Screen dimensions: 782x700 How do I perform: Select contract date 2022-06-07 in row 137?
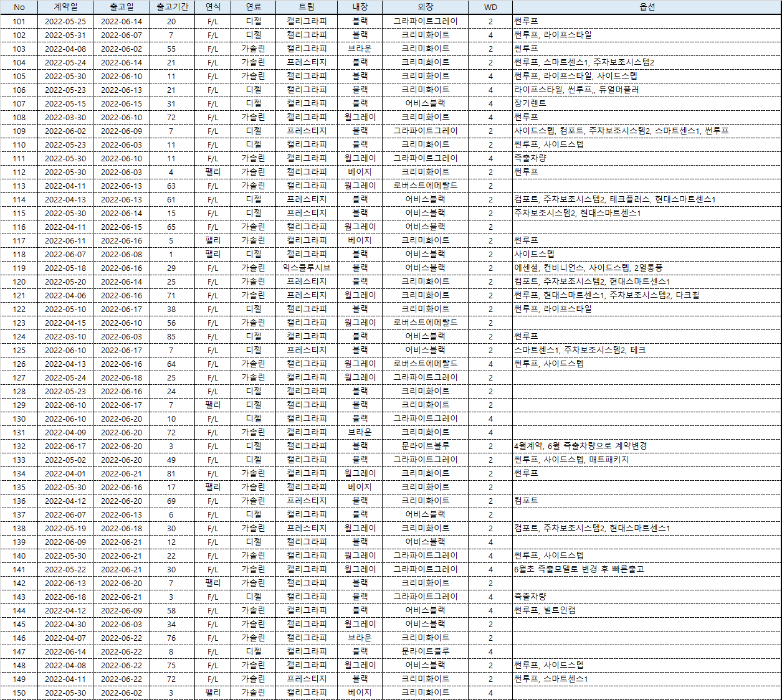pos(65,514)
